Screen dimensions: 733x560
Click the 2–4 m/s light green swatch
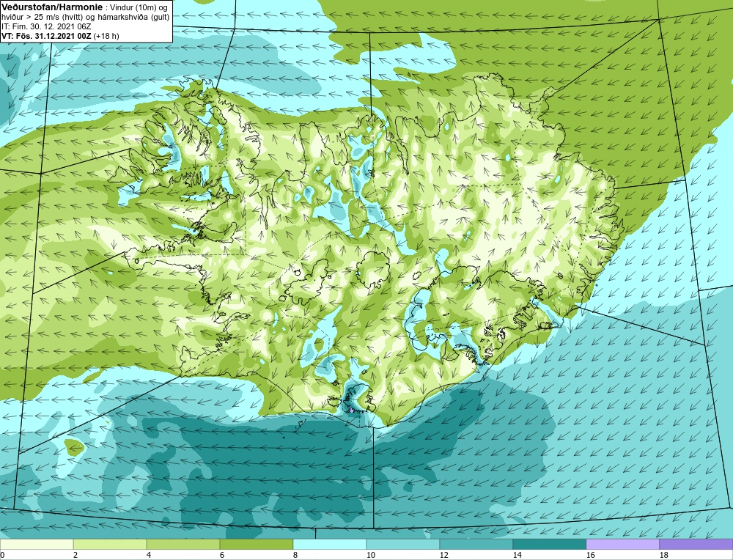coord(110,545)
